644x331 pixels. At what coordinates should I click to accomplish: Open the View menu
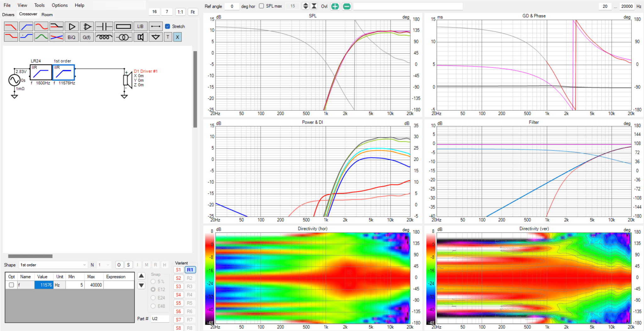point(22,5)
